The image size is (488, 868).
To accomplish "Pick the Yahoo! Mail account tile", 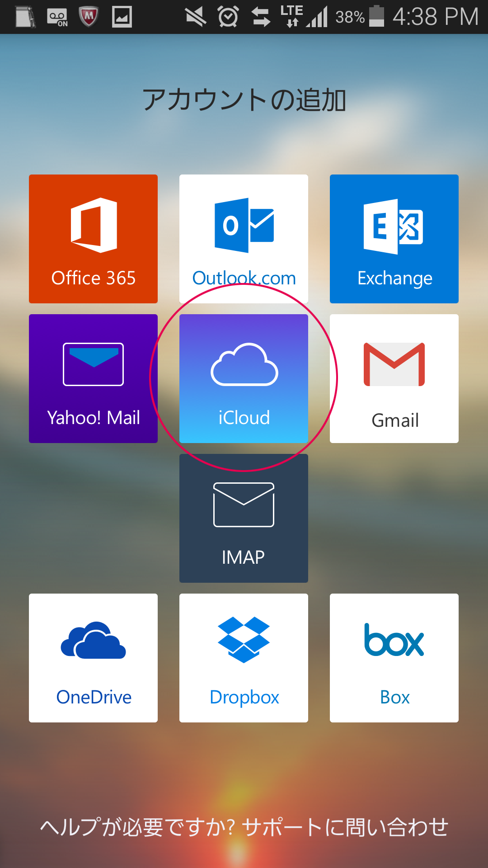I will pos(93,378).
